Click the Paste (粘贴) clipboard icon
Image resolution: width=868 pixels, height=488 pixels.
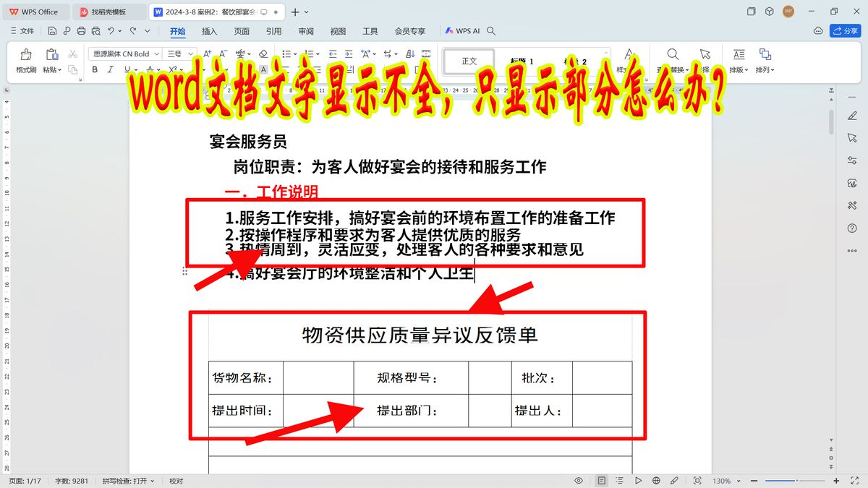52,54
